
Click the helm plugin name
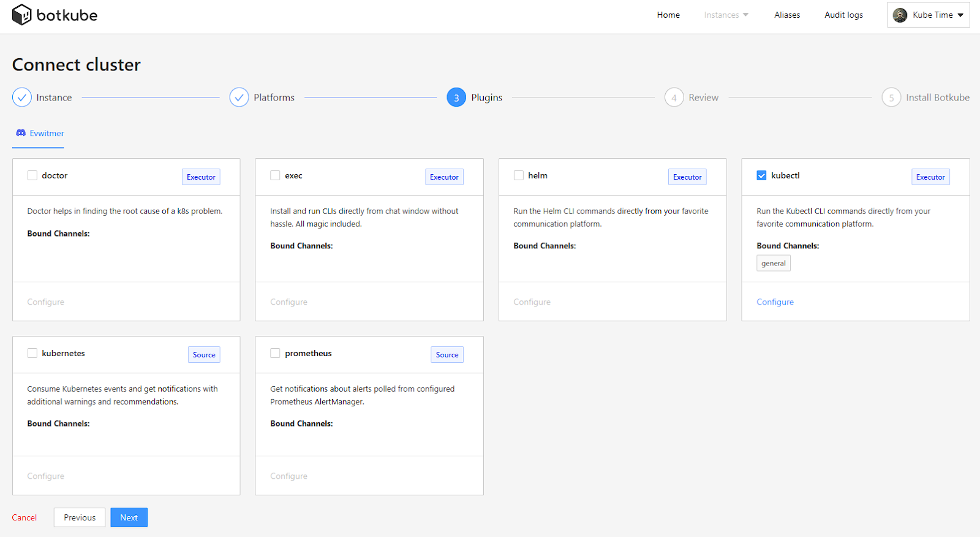tap(538, 175)
